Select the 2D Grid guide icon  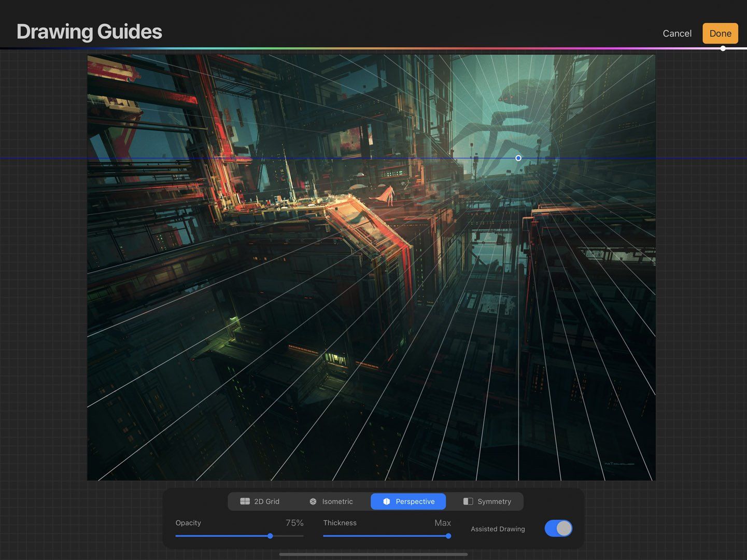[x=245, y=501]
